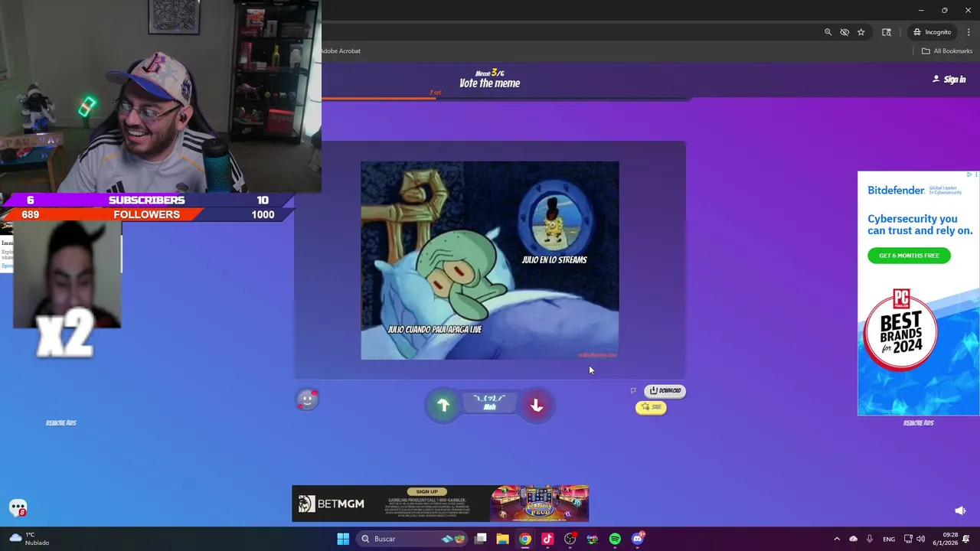980x551 pixels.
Task: Toggle game sound with the speaker icon
Action: 960,510
